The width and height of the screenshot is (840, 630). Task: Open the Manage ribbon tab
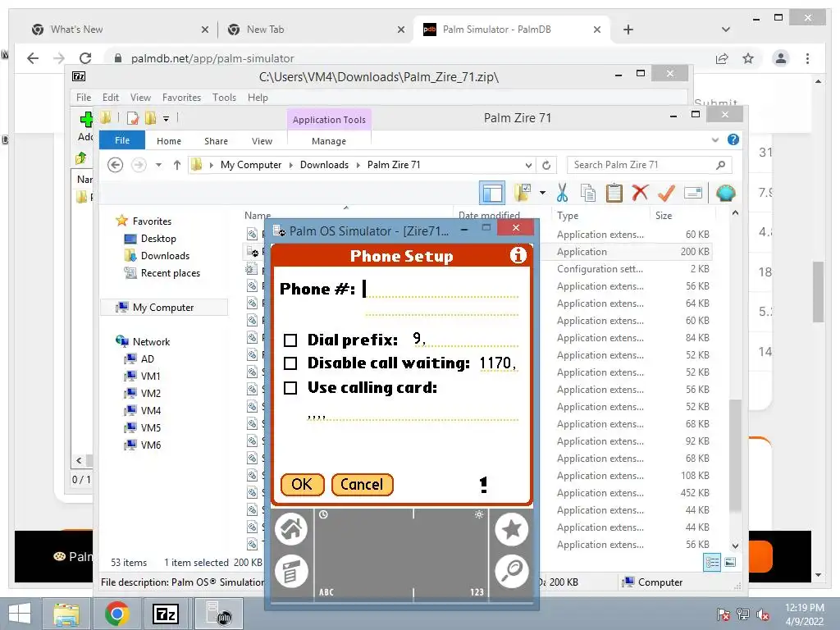pos(329,141)
